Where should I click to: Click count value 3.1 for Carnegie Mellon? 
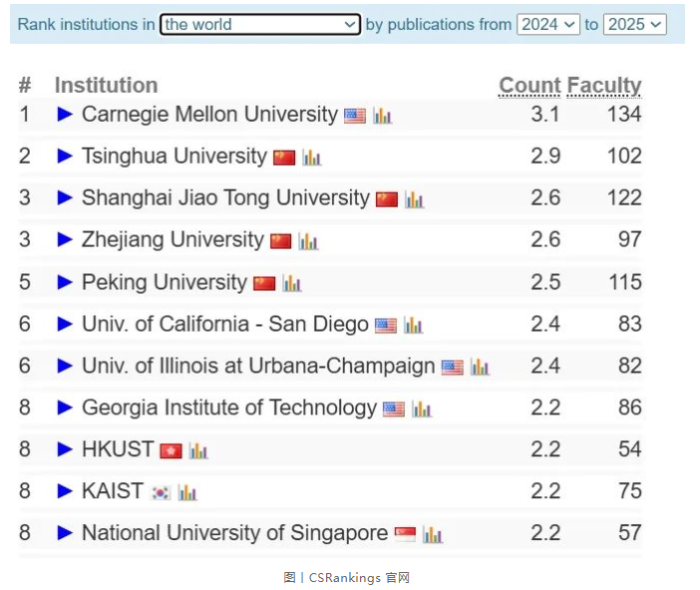[x=545, y=115]
